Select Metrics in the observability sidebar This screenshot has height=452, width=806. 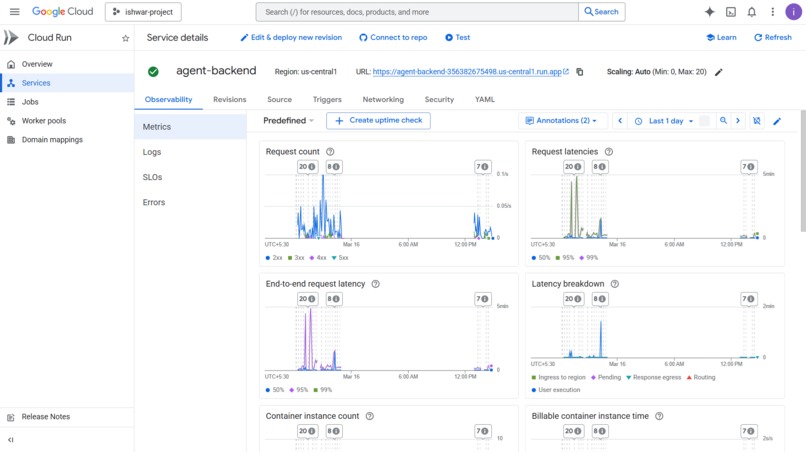click(190, 126)
